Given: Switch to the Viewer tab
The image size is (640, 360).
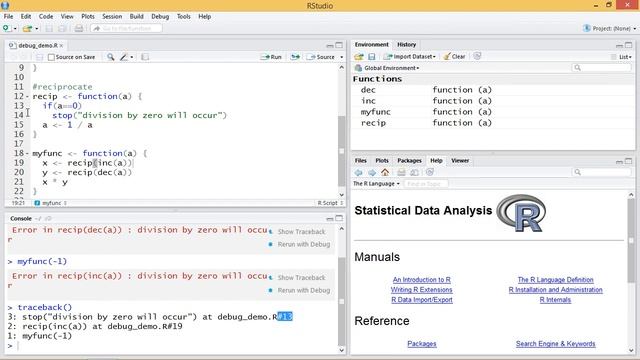Looking at the screenshot, I should (460, 160).
